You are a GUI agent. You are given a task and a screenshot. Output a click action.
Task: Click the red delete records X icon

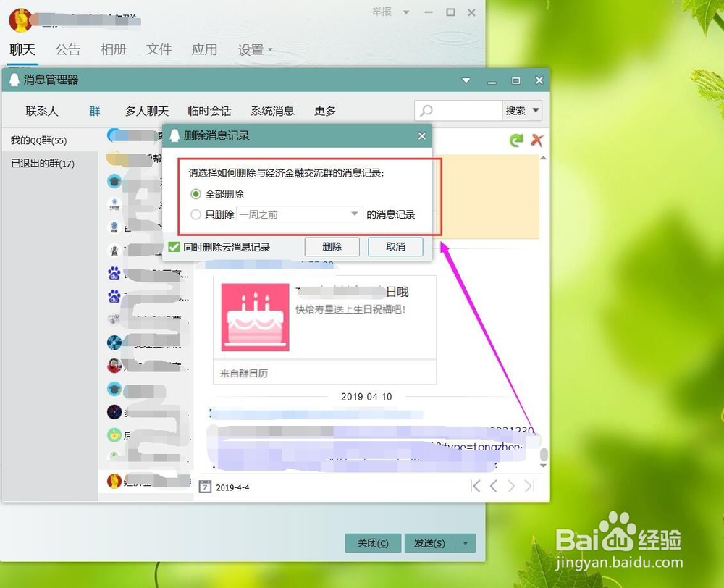coord(537,140)
